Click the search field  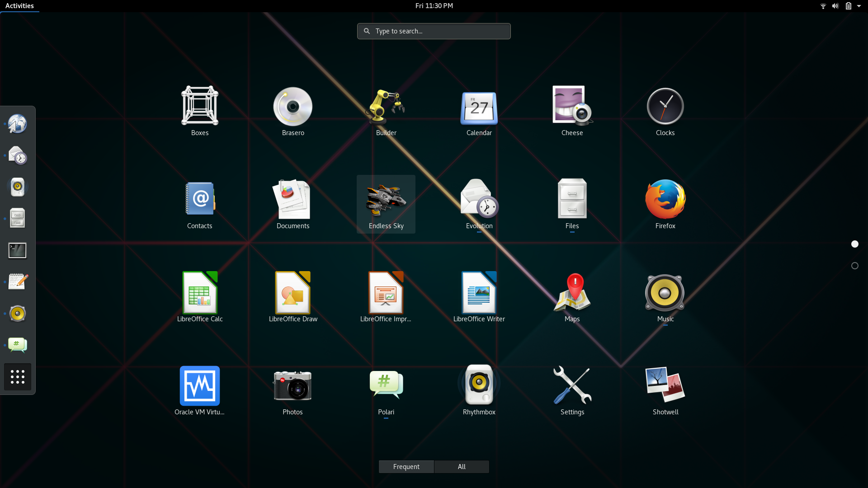[434, 31]
